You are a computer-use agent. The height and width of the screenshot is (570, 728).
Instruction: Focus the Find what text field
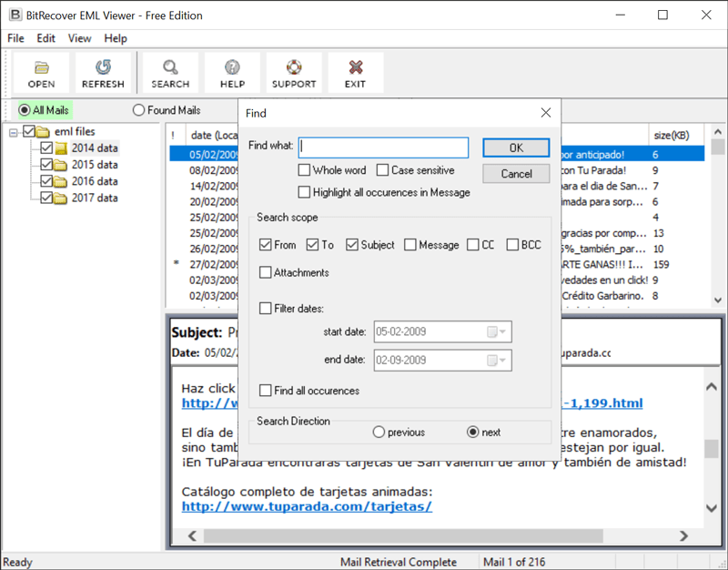(x=383, y=148)
